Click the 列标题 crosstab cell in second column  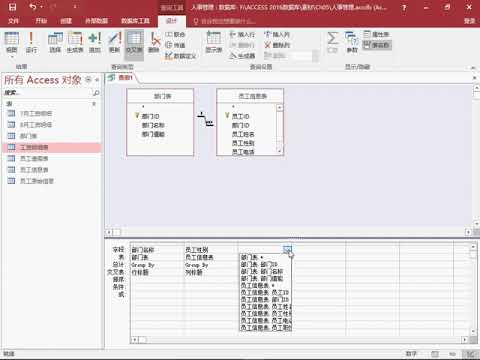[211, 272]
